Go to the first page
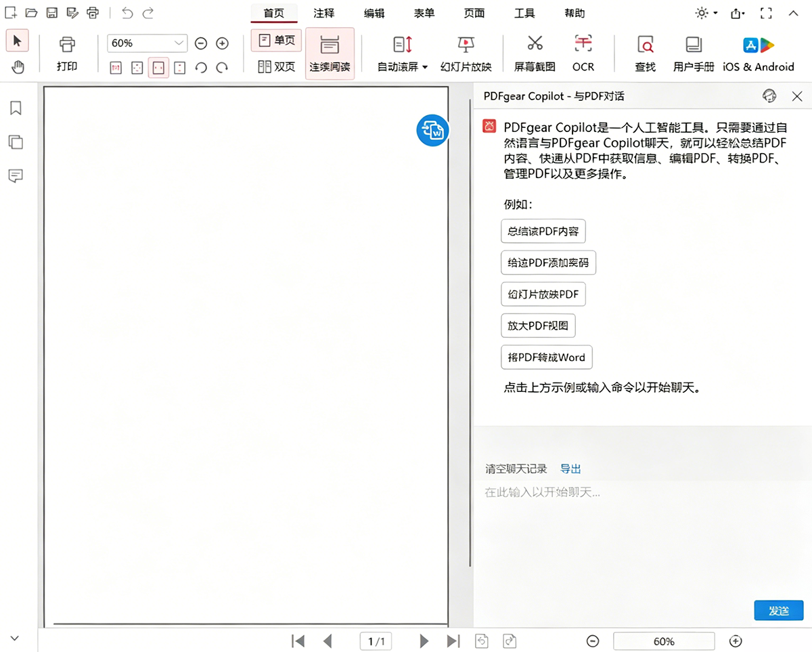The image size is (812, 652). (x=298, y=640)
